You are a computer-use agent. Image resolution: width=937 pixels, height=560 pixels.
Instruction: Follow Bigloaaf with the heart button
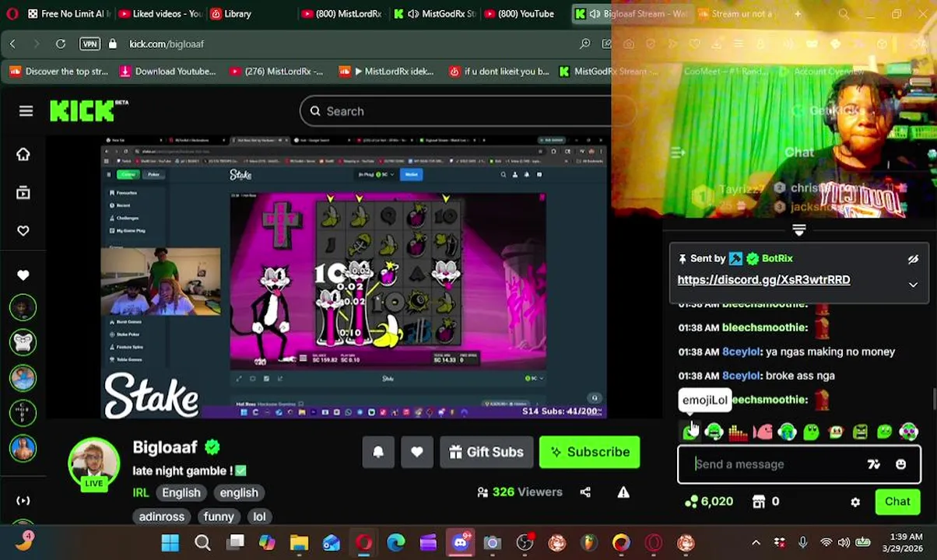tap(417, 452)
